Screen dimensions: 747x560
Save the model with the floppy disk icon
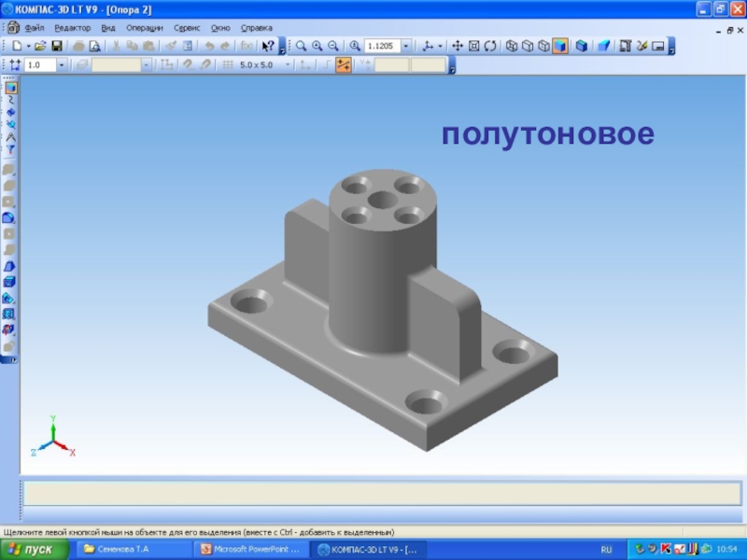coord(57,46)
